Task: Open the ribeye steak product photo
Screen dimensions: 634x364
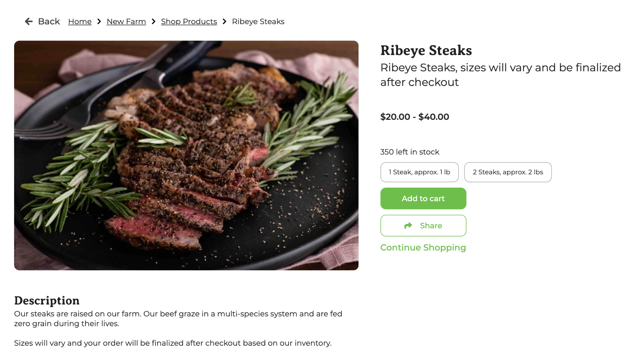Action: pos(186,155)
